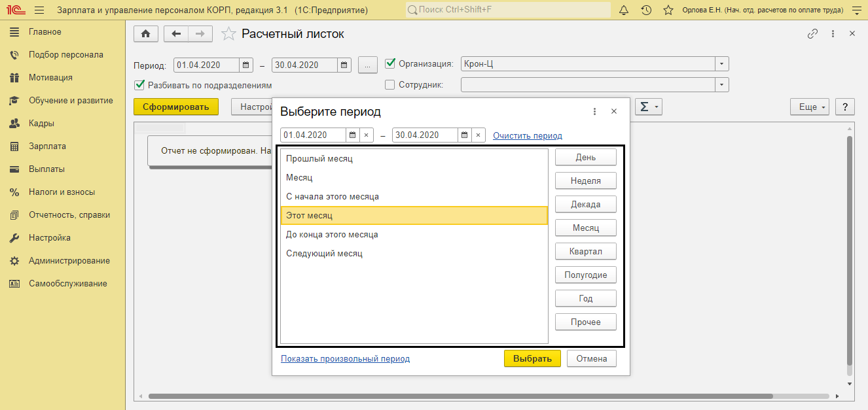Open the notifications bell icon

624,10
